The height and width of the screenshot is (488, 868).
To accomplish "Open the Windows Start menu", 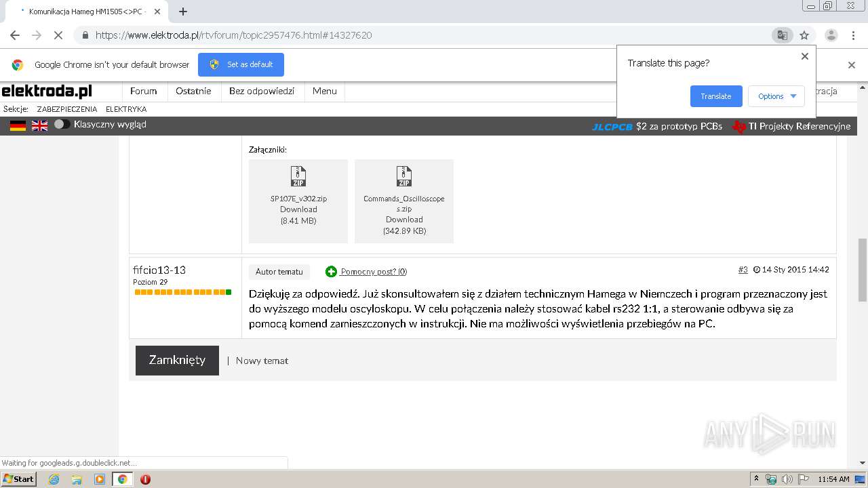I will click(19, 479).
